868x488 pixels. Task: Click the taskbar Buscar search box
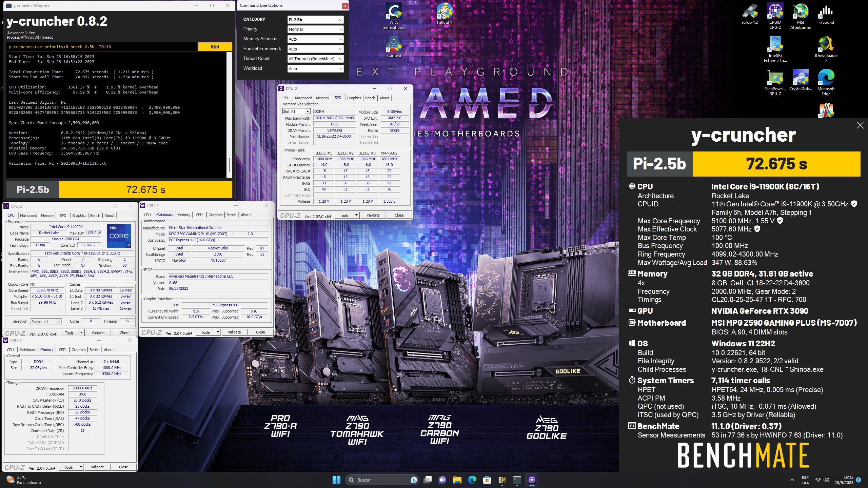pyautogui.click(x=382, y=480)
